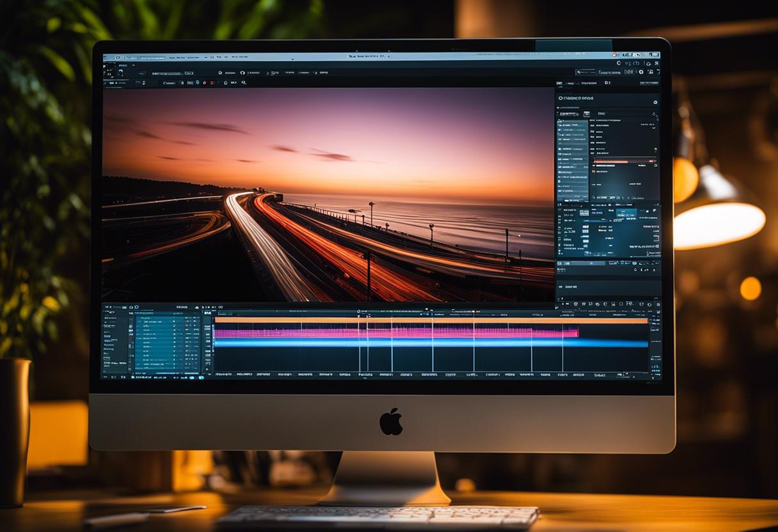The height and width of the screenshot is (532, 778).
Task: Open the top-right search dropdown in the toolbar
Action: [587, 72]
